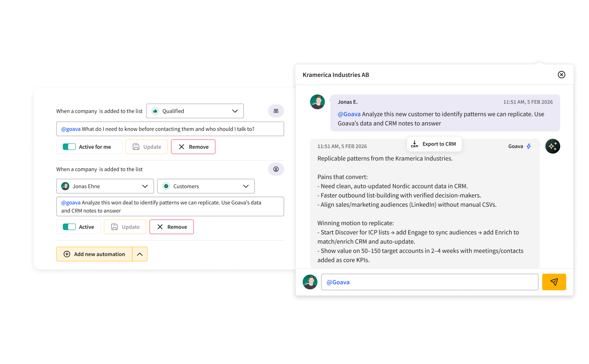This screenshot has height=364, width=589.
Task: Turn off the Active toggle on second automation
Action: click(x=69, y=227)
